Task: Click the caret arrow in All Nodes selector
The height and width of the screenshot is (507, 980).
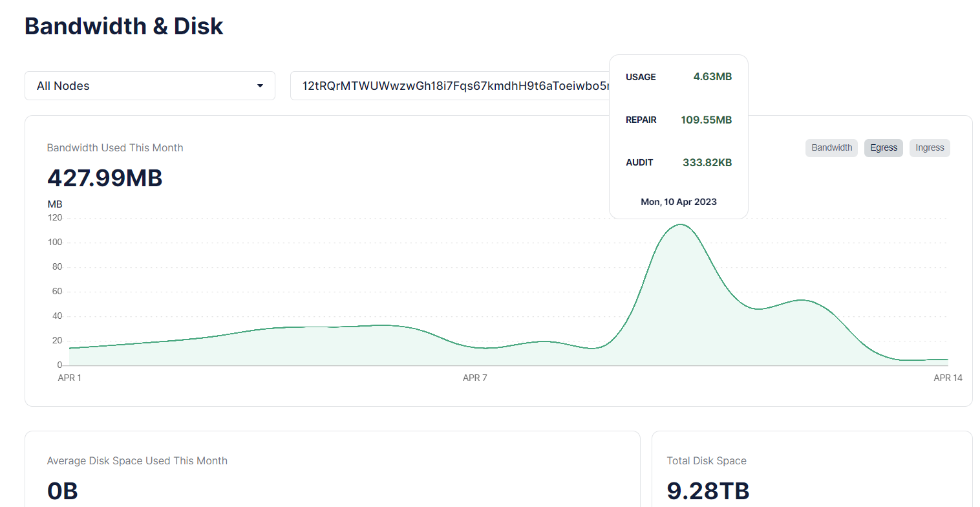Action: 260,86
